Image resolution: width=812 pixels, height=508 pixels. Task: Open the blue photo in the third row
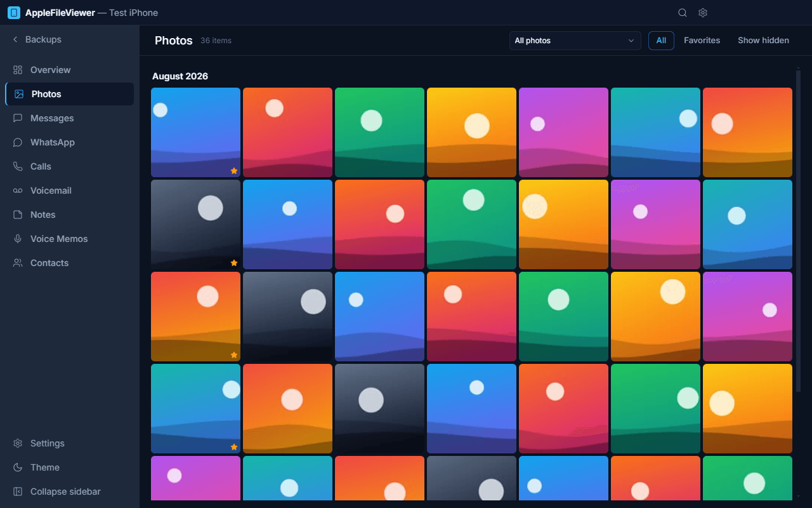379,316
